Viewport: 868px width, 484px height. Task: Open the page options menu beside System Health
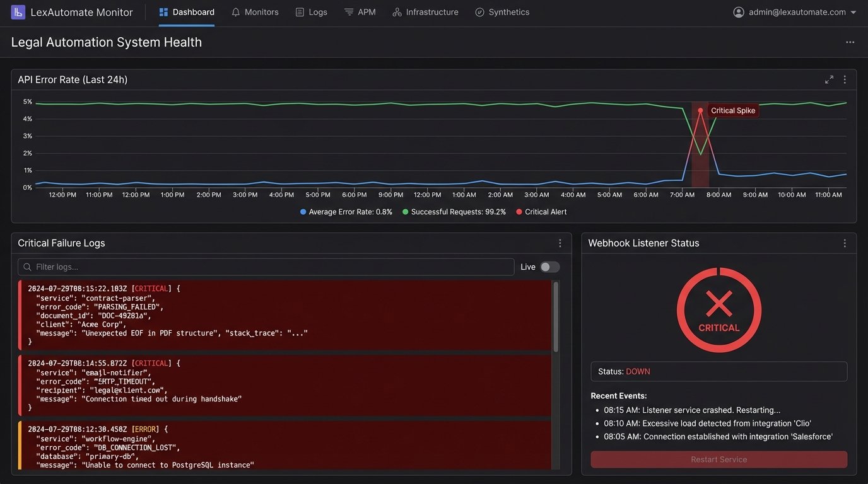(x=850, y=42)
